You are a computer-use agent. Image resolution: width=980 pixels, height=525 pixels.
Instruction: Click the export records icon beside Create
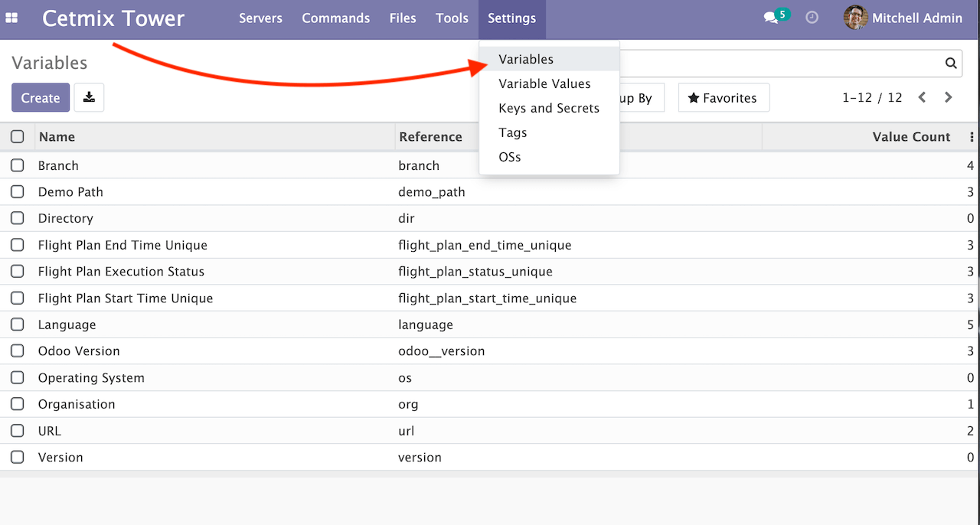[x=89, y=97]
